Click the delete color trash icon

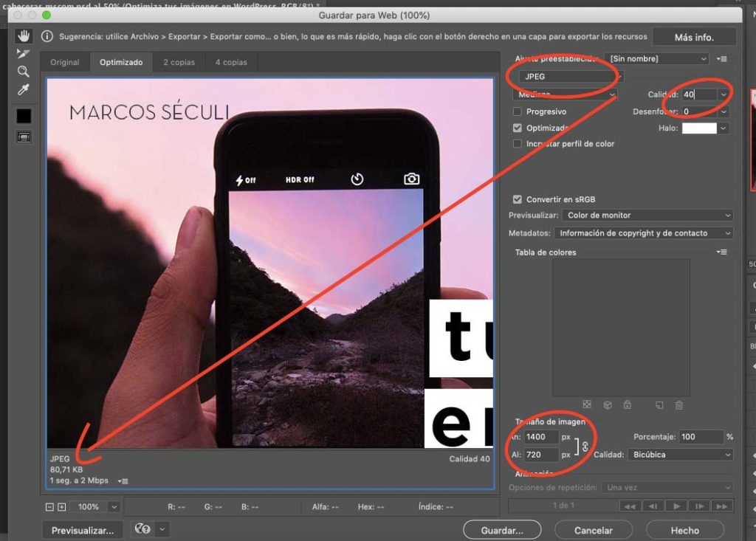coord(679,405)
